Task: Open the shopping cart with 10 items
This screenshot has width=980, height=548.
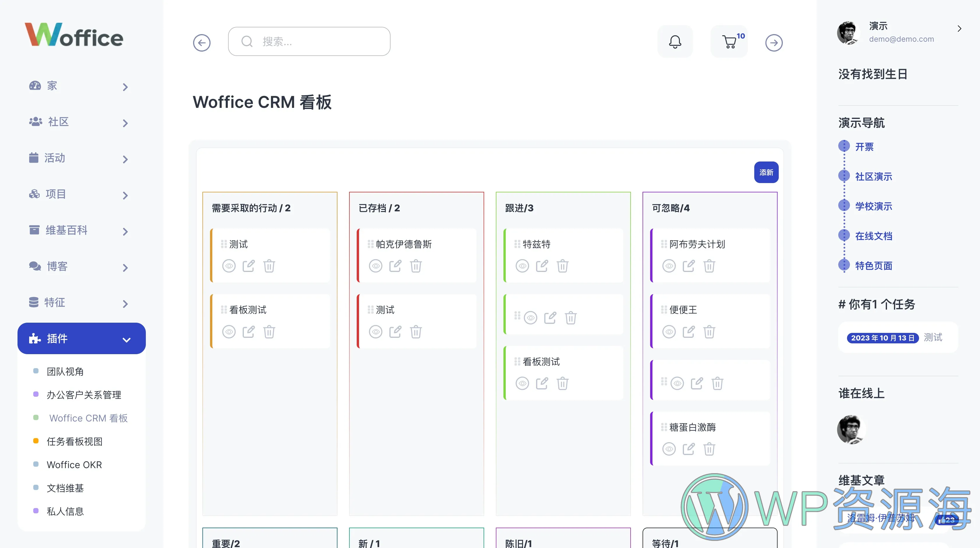Action: click(729, 42)
